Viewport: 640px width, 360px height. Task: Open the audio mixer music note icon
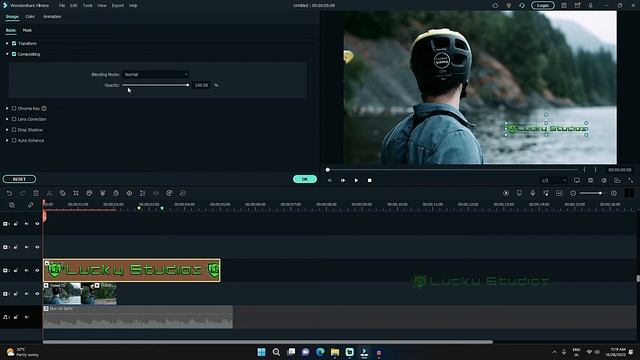(x=546, y=193)
